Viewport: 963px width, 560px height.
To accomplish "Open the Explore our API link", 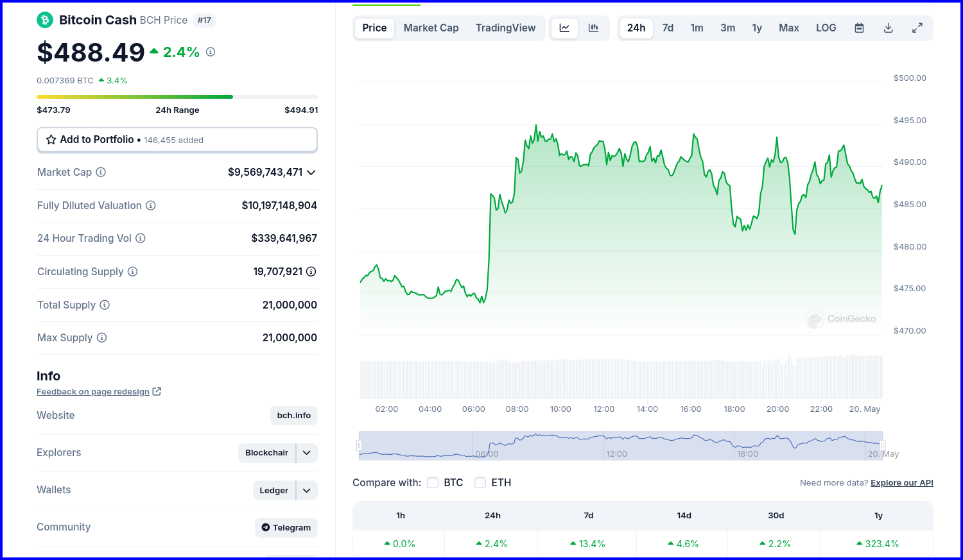I will 902,483.
